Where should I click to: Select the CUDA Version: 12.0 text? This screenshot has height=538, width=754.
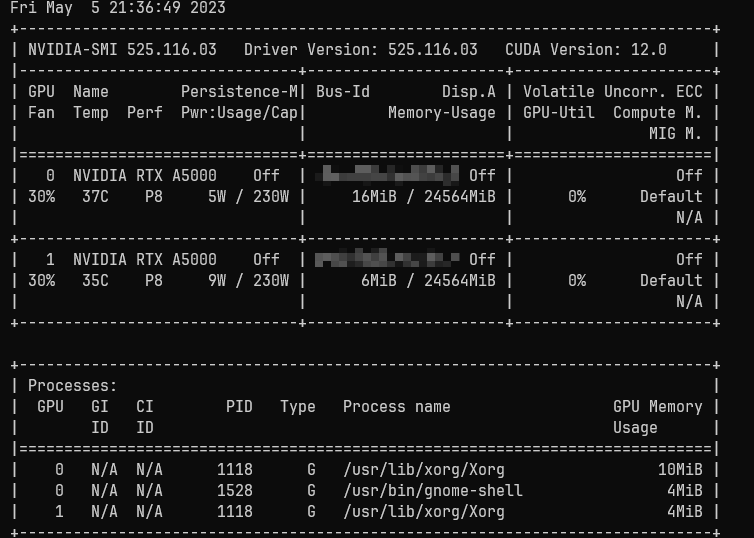(586, 50)
